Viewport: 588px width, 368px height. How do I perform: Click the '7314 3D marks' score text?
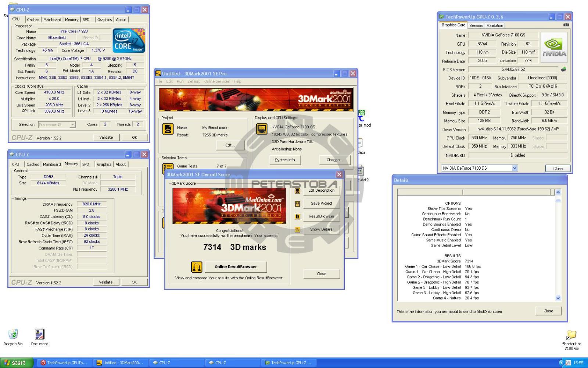pyautogui.click(x=234, y=247)
